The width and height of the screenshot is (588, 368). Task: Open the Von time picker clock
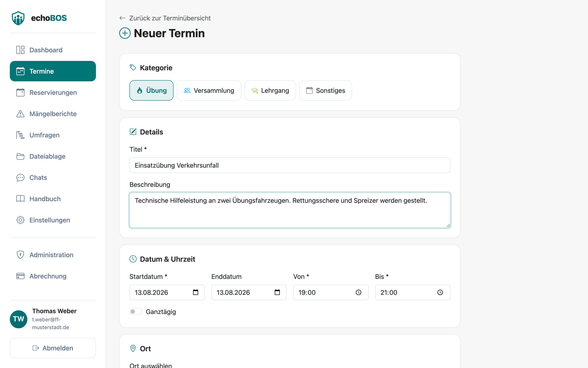click(x=359, y=292)
